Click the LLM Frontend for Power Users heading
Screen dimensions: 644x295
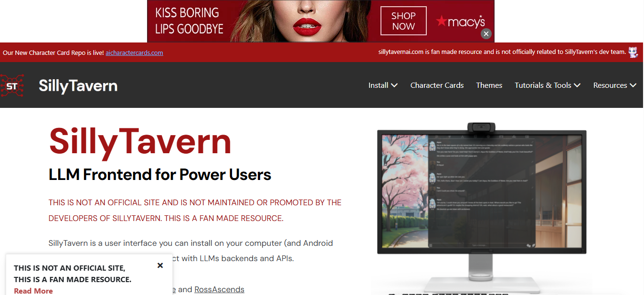160,175
